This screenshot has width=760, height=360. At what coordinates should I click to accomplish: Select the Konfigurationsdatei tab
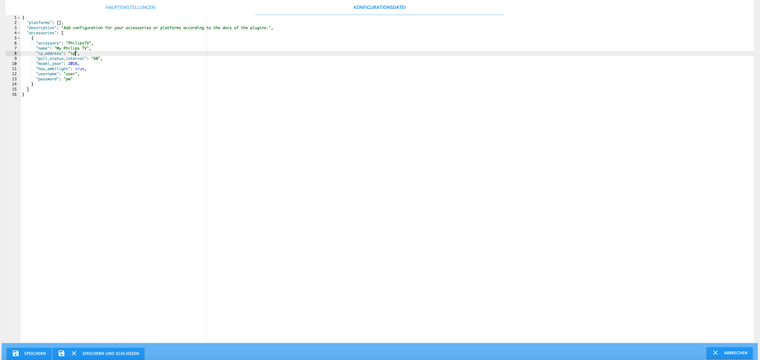[x=380, y=8]
